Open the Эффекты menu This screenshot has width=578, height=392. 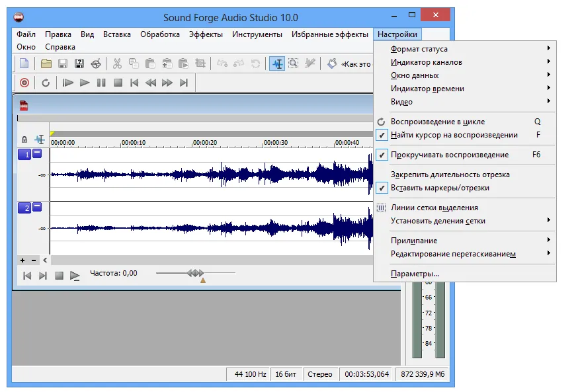tap(206, 34)
